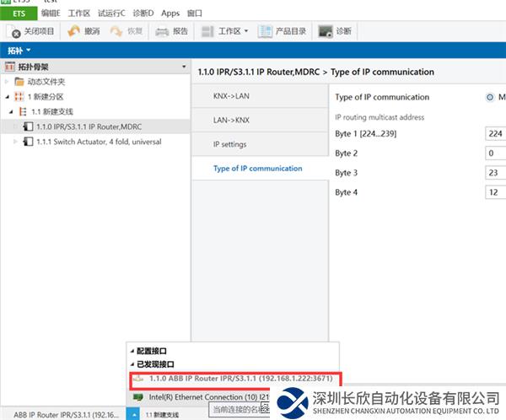Click the 关闭项目 (close project) toolbar icon
This screenshot has width=506, height=420.
(14, 31)
